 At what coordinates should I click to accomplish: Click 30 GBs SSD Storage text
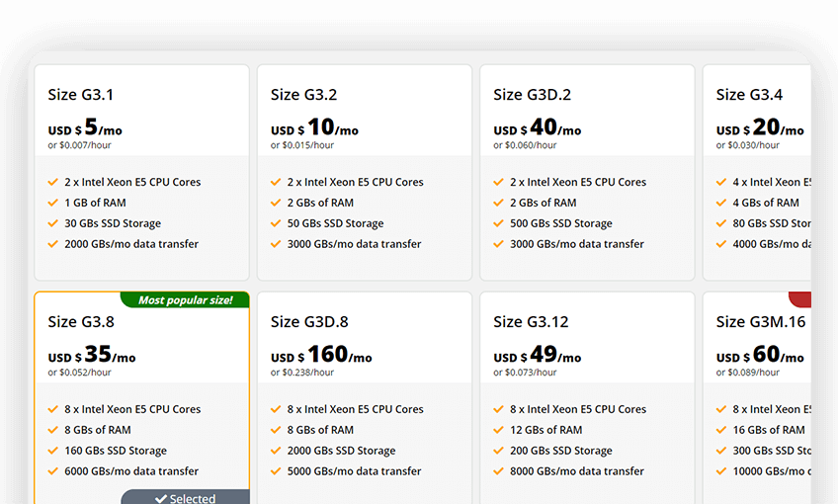(x=113, y=223)
